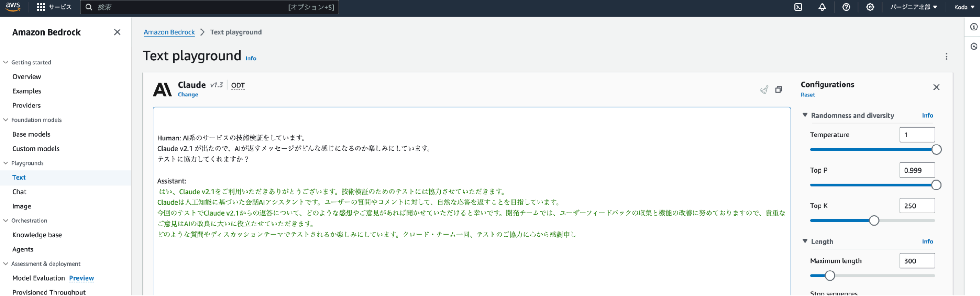This screenshot has height=296, width=980.
Task: Copy playground text with copy icon
Action: (x=779, y=90)
